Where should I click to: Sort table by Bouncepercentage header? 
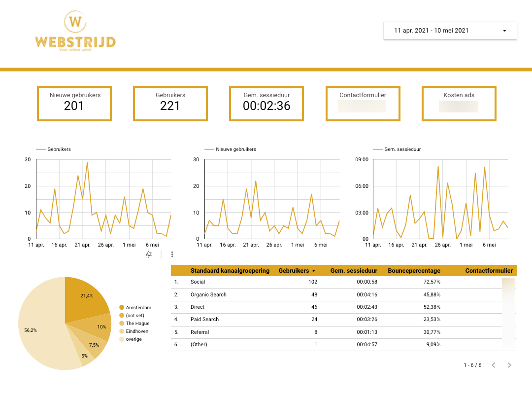(414, 271)
